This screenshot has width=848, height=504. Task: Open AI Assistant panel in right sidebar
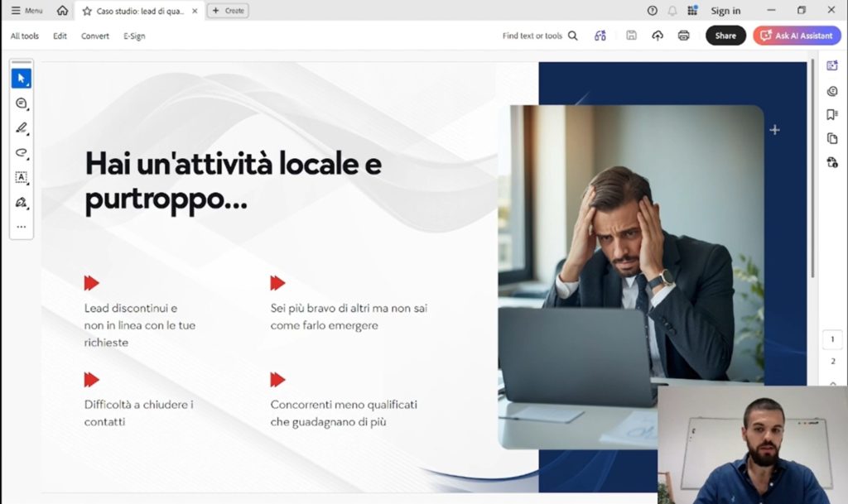[832, 66]
